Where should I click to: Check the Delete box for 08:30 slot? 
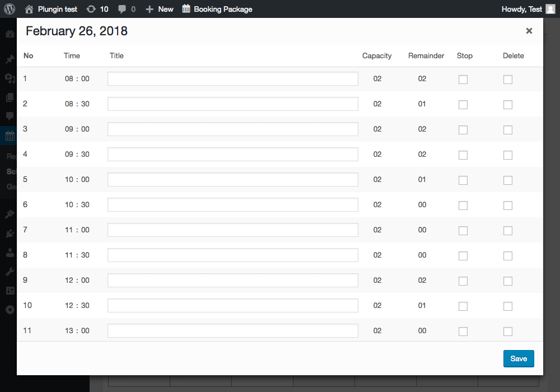(x=508, y=105)
